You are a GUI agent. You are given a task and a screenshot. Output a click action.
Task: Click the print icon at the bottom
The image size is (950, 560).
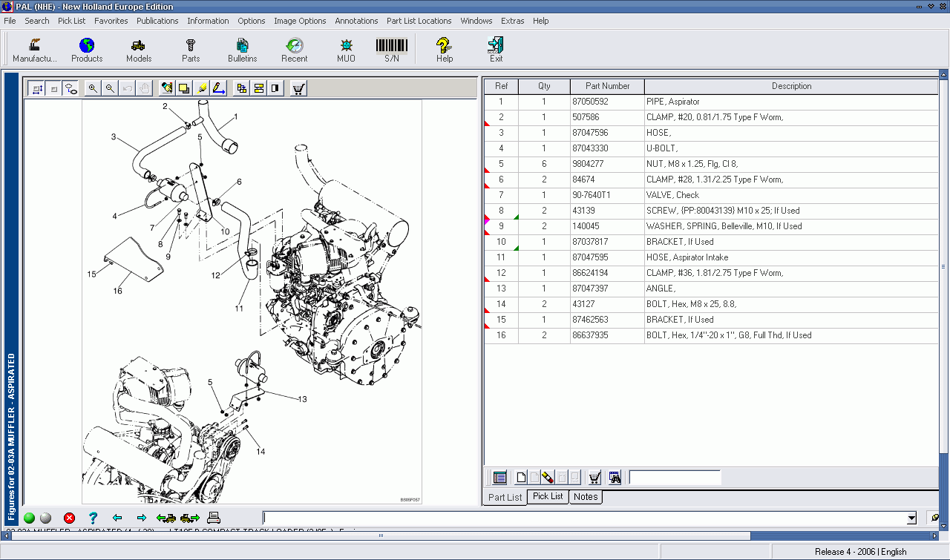[x=213, y=518]
